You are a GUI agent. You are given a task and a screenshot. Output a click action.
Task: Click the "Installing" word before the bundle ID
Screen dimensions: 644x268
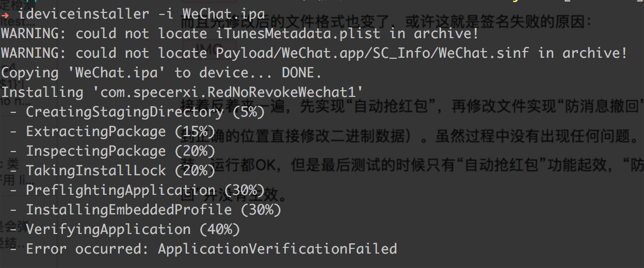(x=42, y=92)
